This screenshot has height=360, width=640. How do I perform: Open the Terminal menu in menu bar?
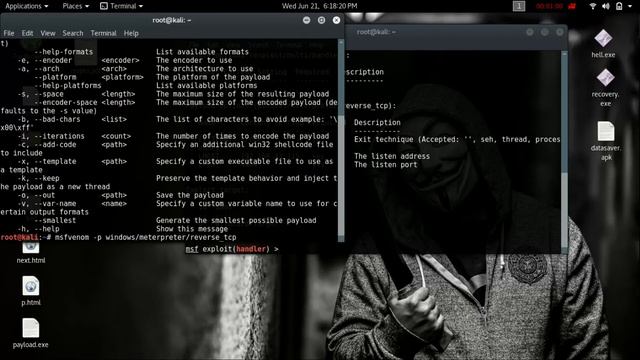click(x=103, y=33)
